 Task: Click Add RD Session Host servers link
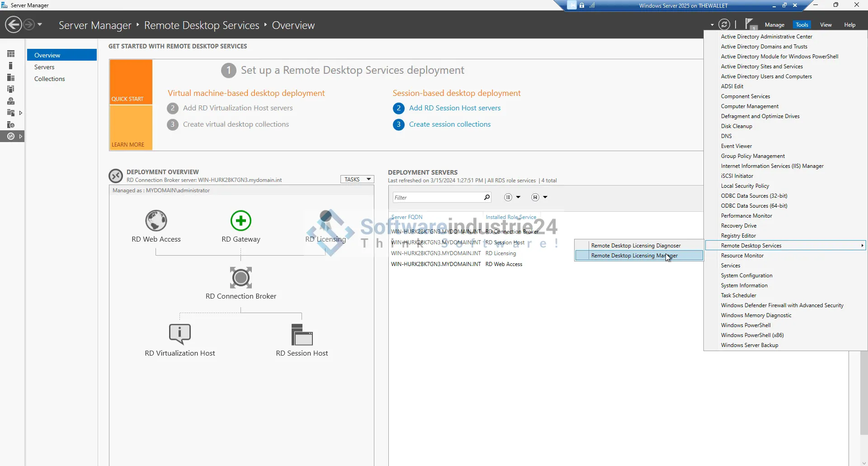click(454, 108)
